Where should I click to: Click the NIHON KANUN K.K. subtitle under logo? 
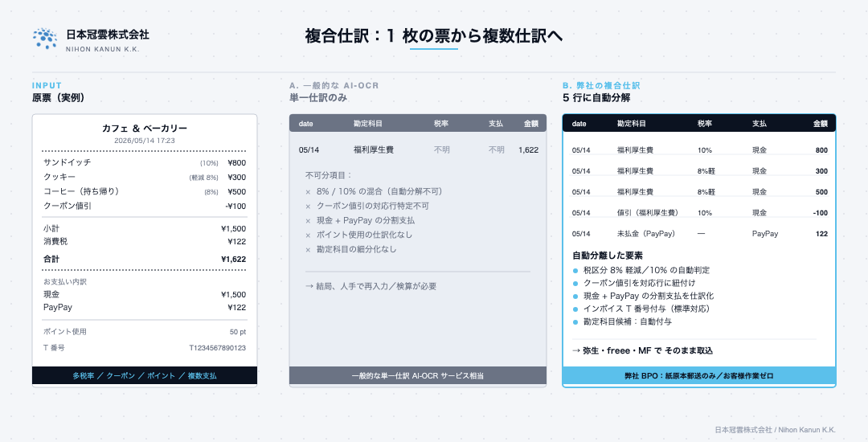click(102, 49)
